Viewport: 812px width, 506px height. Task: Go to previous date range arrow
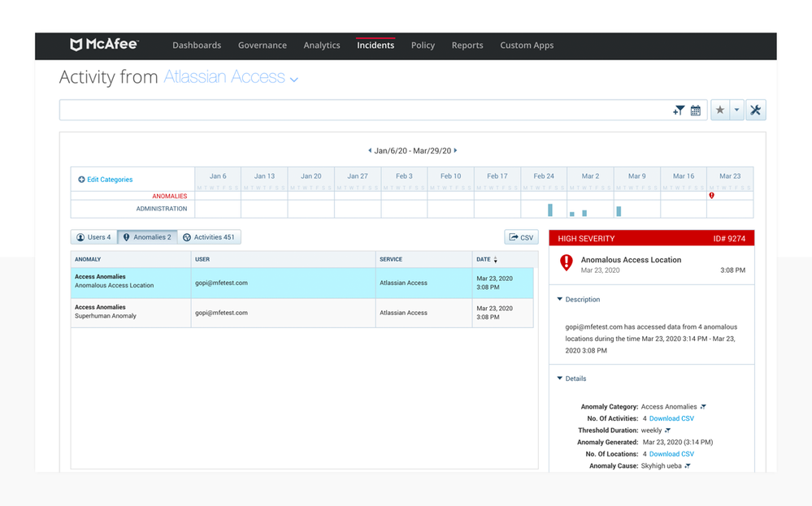pyautogui.click(x=370, y=150)
